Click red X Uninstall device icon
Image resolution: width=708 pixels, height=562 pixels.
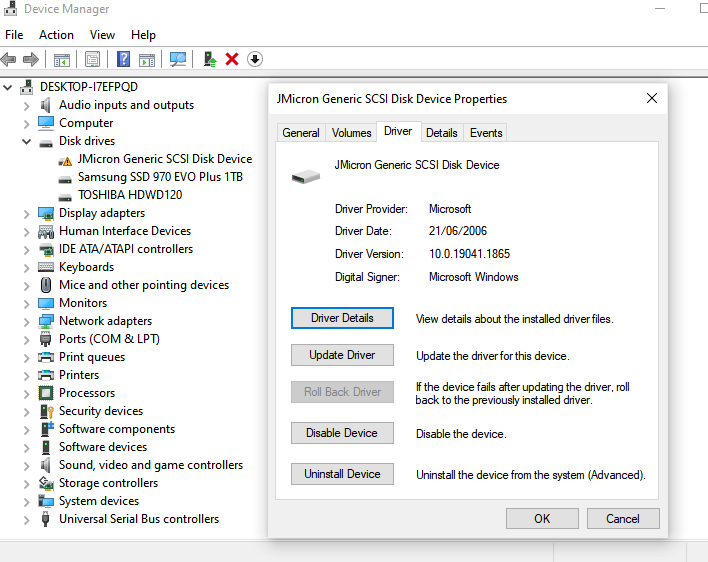coord(232,59)
